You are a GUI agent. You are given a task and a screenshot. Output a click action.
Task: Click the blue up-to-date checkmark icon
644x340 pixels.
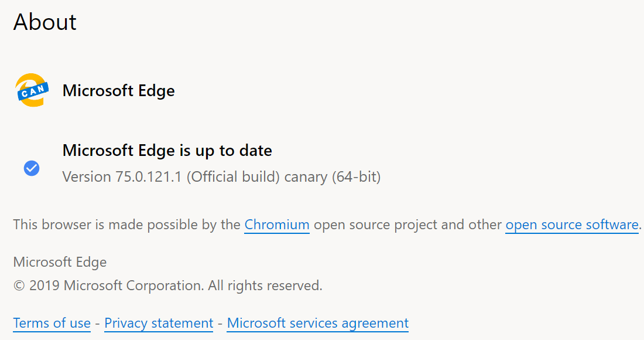(32, 168)
